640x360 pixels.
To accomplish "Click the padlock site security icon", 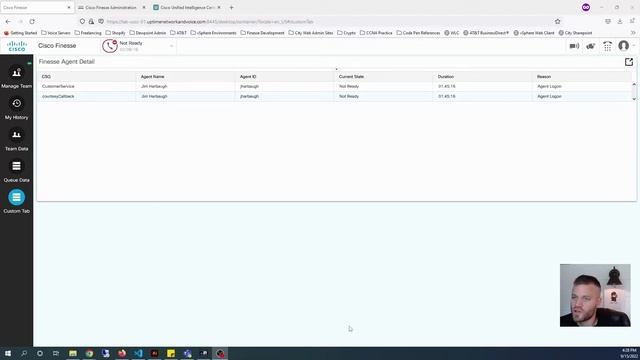I will click(91, 21).
